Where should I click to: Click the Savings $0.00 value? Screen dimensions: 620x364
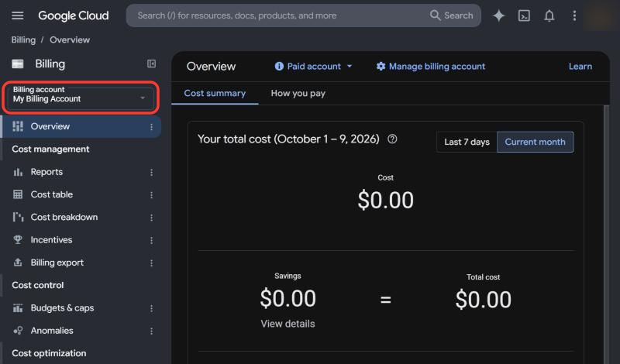tap(288, 298)
